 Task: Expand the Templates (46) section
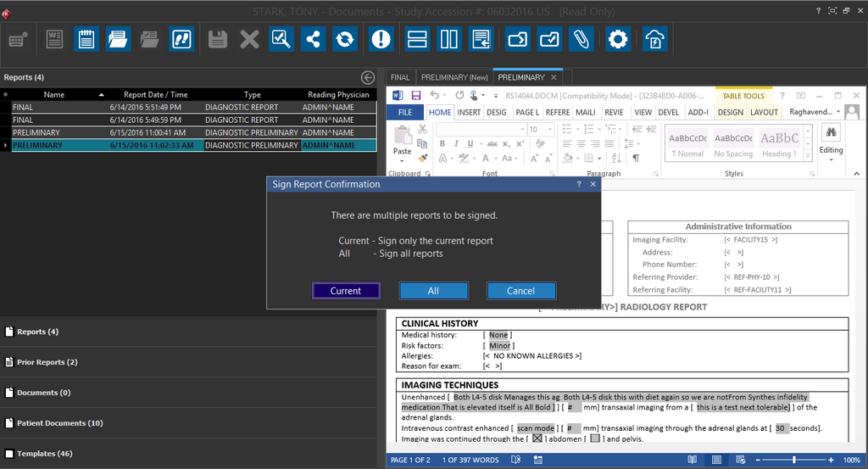click(44, 454)
